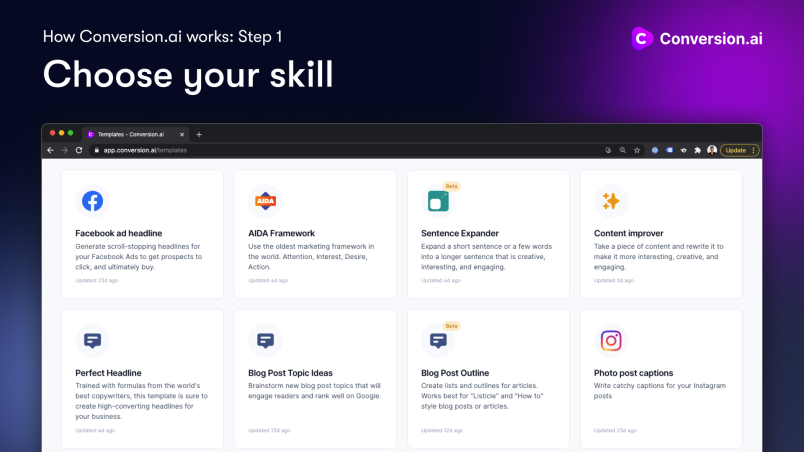Open the Sentence Expander title
The height and width of the screenshot is (452, 804).
coord(460,233)
